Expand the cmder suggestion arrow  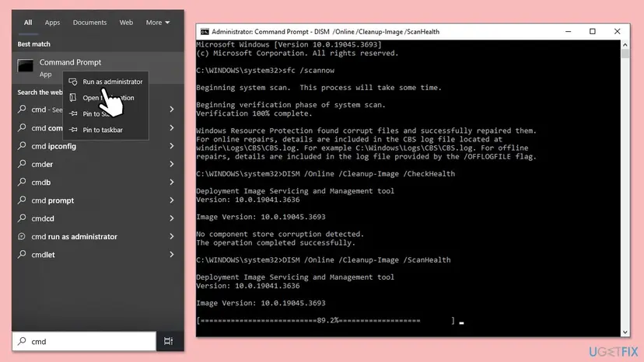pos(172,164)
